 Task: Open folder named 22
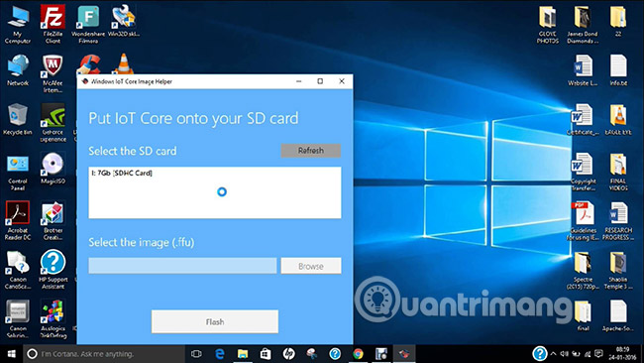coord(618,22)
